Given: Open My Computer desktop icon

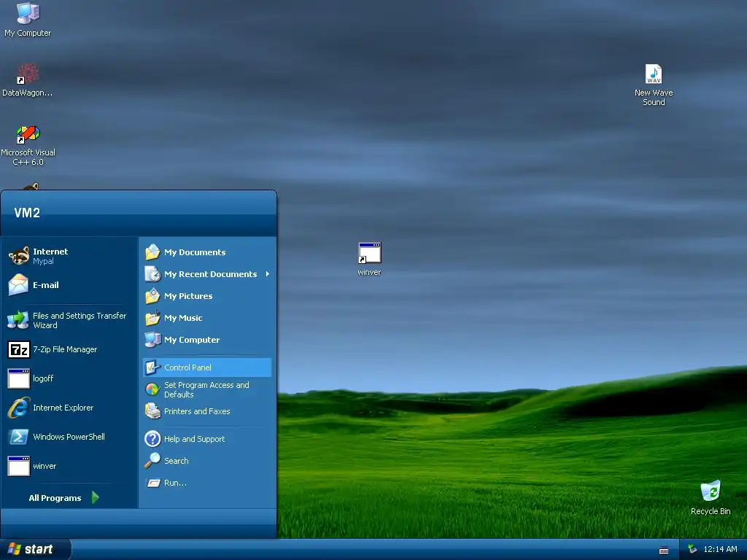Looking at the screenshot, I should (28, 19).
